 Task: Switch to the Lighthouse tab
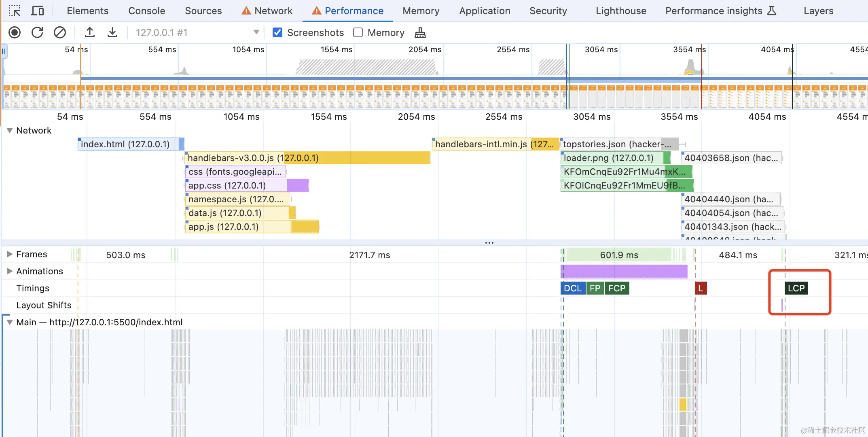[x=621, y=11]
